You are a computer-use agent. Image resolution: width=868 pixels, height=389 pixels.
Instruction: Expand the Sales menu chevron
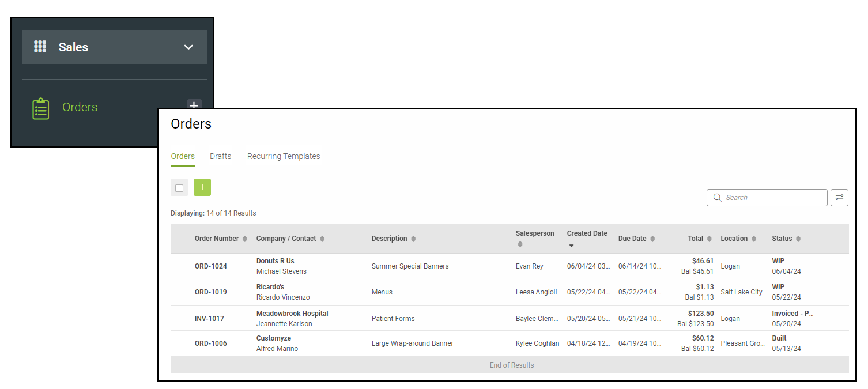tap(188, 47)
